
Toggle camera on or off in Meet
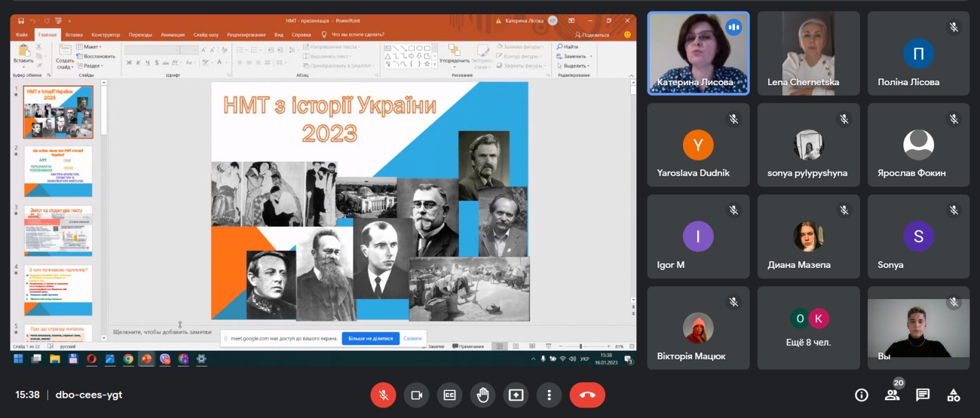(417, 395)
